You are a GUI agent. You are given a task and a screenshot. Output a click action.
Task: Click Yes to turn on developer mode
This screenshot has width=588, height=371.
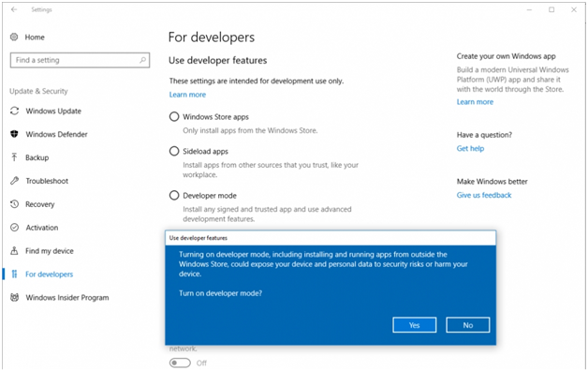pyautogui.click(x=415, y=325)
